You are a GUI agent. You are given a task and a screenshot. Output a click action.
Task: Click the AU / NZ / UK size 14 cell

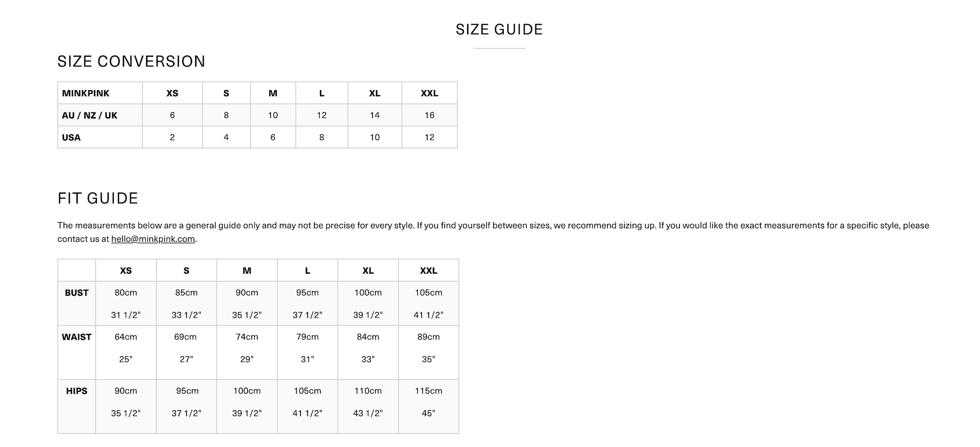[374, 115]
